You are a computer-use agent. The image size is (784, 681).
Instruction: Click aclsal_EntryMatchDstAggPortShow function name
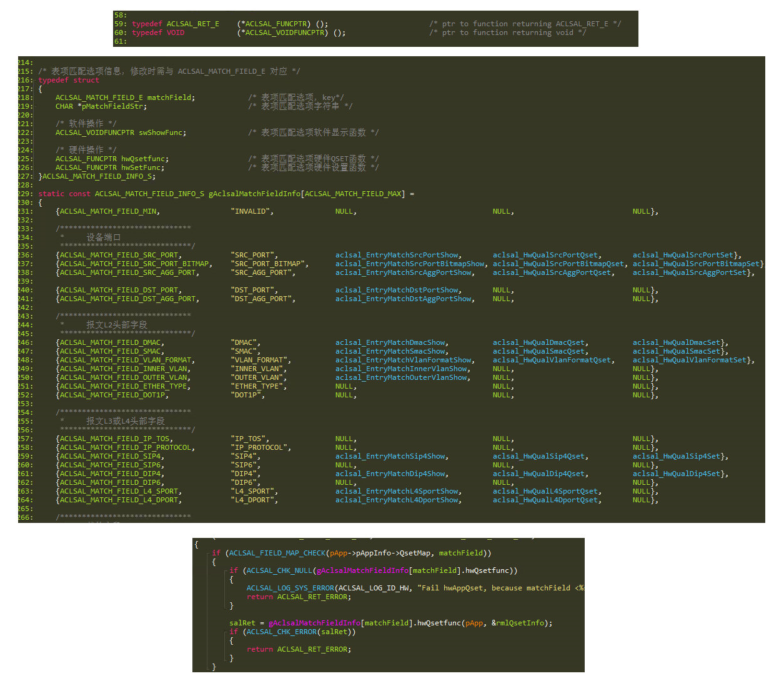click(404, 299)
